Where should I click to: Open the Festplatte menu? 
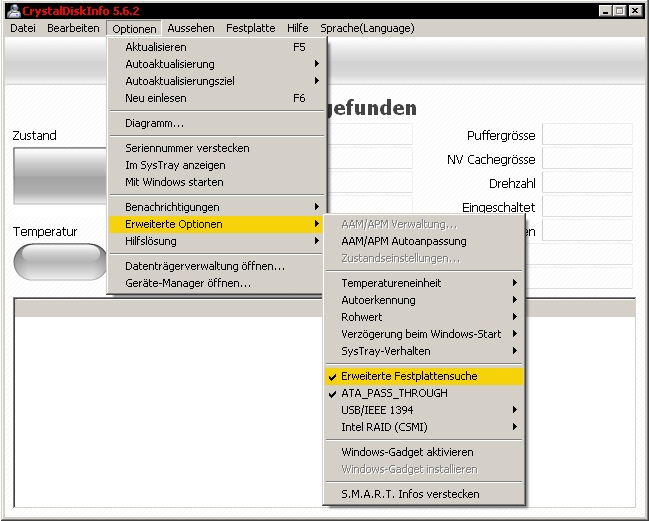point(250,28)
